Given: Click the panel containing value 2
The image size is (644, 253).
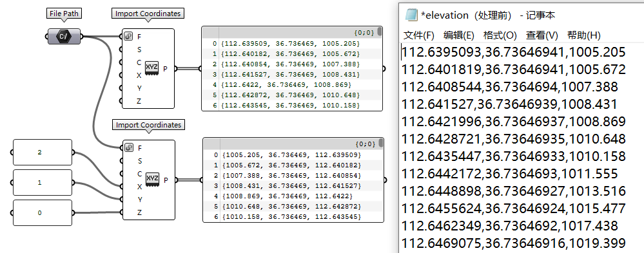Looking at the screenshot, I should (x=43, y=152).
